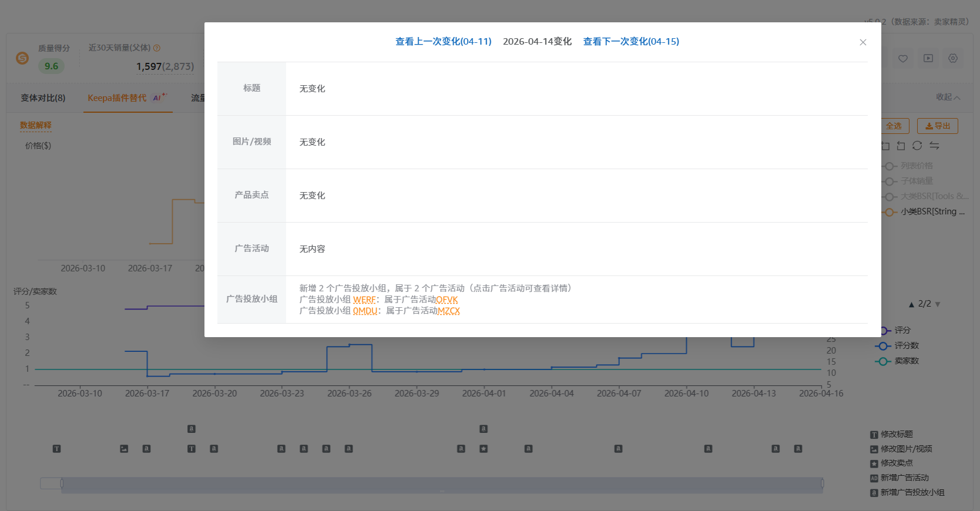This screenshot has height=511, width=980.
Task: Go to next legend page arrow
Action: 938,304
